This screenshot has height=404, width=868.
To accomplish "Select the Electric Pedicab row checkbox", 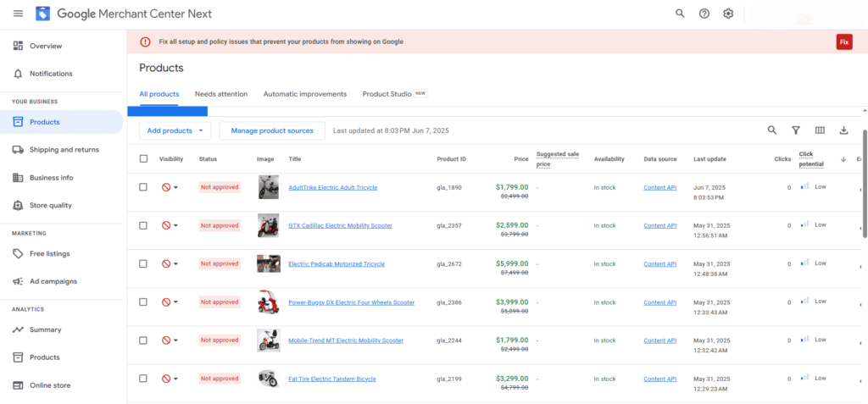I will 143,264.
